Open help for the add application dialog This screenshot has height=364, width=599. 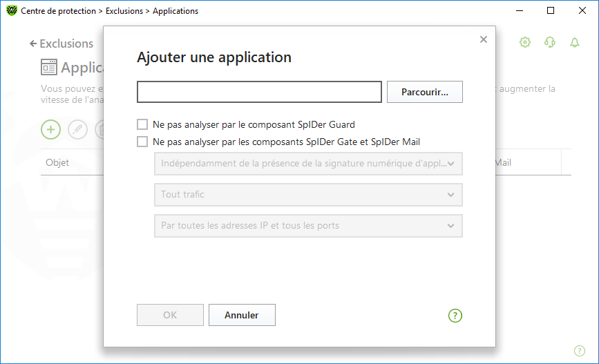(x=455, y=316)
